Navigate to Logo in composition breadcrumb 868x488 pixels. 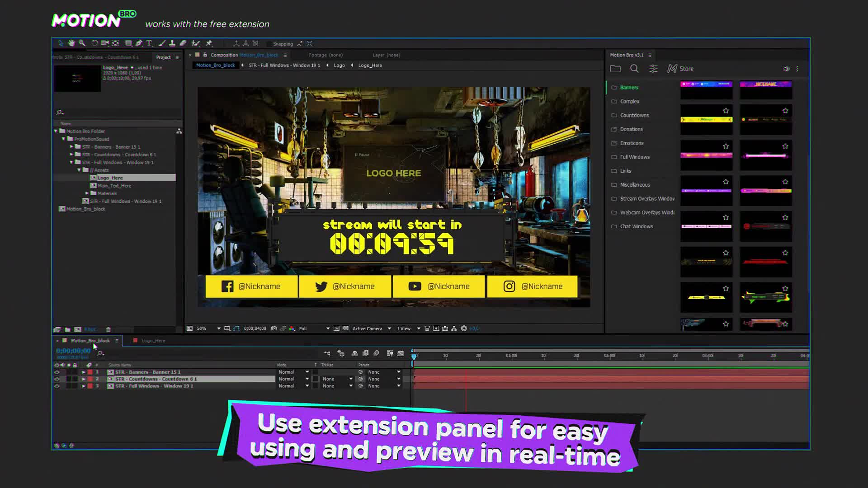(339, 66)
